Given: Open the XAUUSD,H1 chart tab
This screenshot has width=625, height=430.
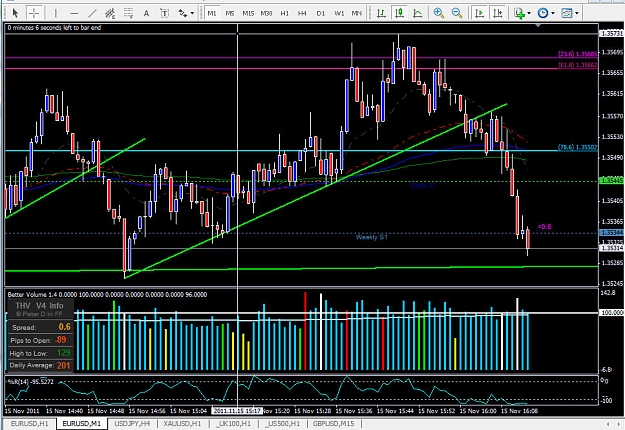Looking at the screenshot, I should tap(183, 424).
